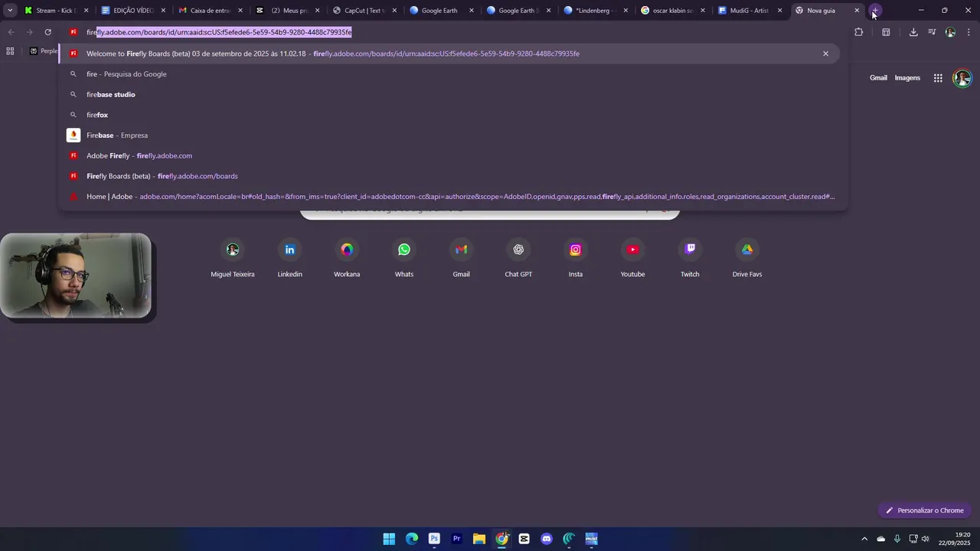This screenshot has width=980, height=551.
Task: Open the Drive Favs shortcut
Action: pos(747,258)
